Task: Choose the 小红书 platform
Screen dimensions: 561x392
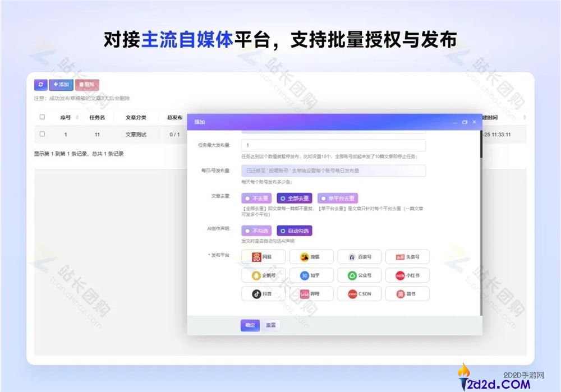Action: pyautogui.click(x=407, y=275)
